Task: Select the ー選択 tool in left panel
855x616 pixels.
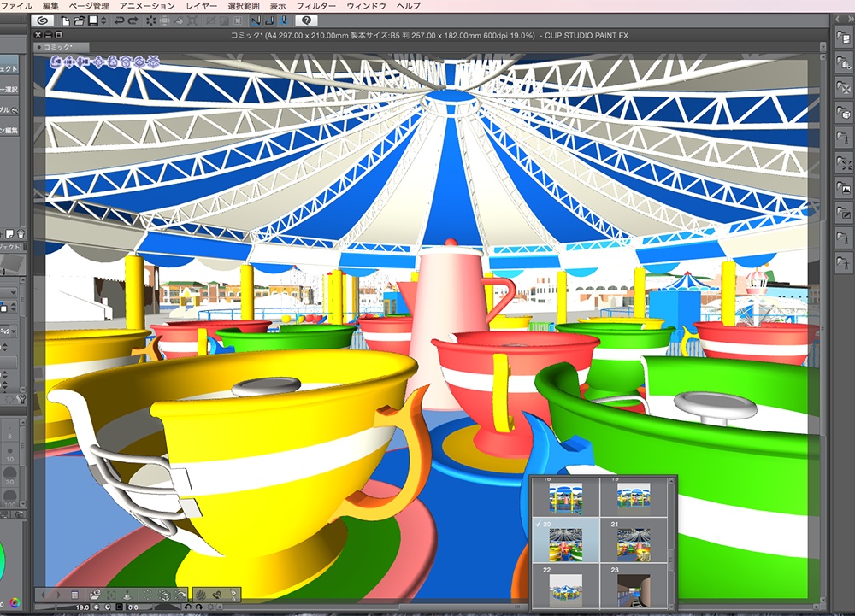Action: pos(9,89)
